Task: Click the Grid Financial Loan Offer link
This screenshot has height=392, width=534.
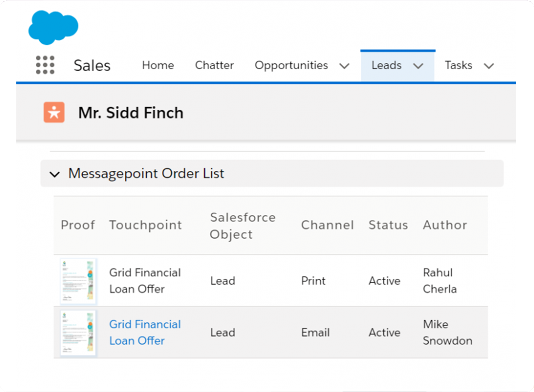Action: pyautogui.click(x=145, y=332)
